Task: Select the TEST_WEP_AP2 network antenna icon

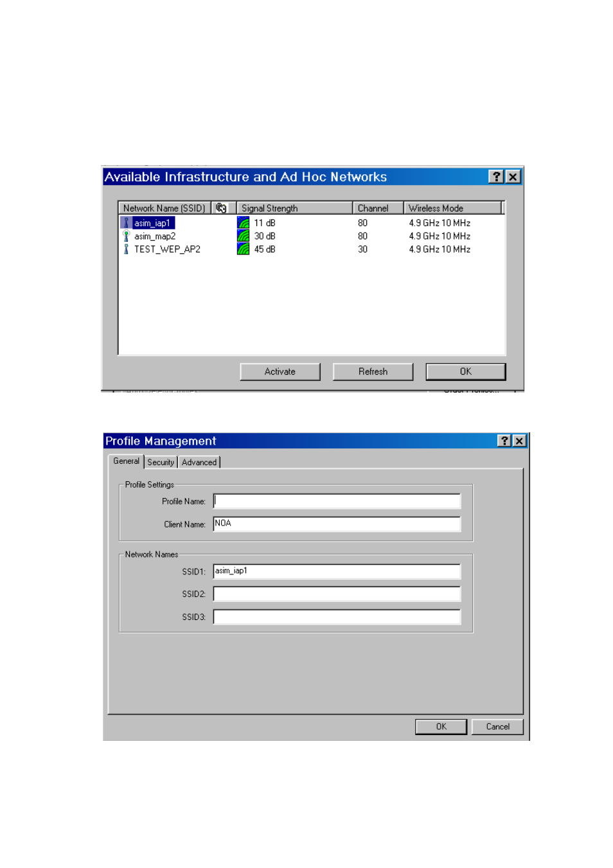Action: [126, 249]
